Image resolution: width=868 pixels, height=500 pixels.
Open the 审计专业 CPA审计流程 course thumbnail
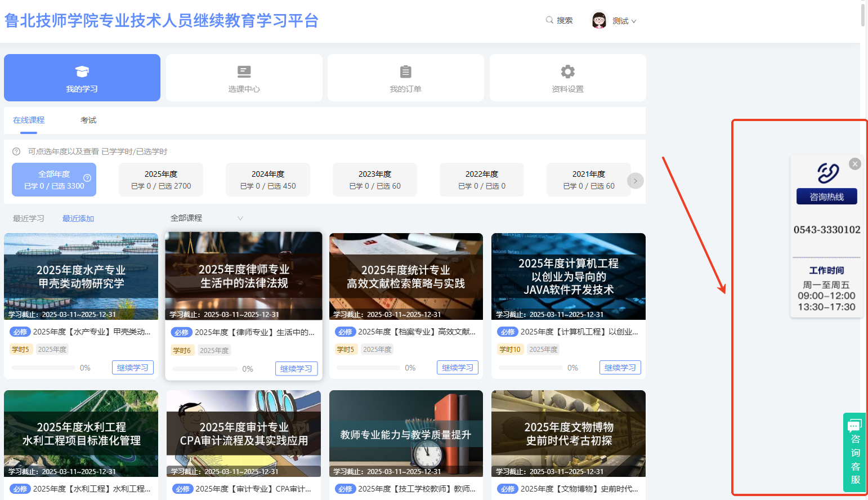pos(244,434)
